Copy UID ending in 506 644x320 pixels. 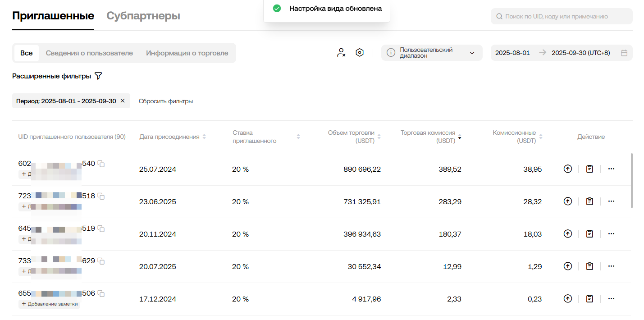[101, 294]
